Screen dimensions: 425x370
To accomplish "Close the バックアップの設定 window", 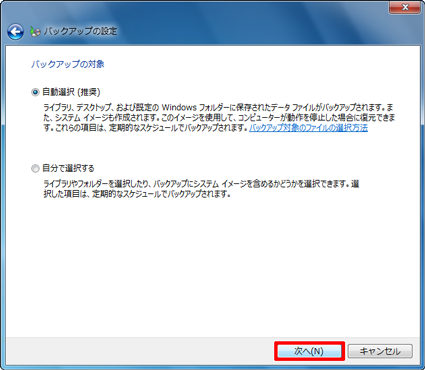I will [405, 7].
